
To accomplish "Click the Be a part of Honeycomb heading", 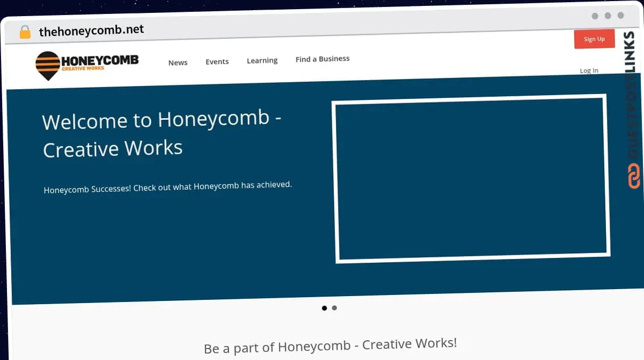I will (330, 345).
